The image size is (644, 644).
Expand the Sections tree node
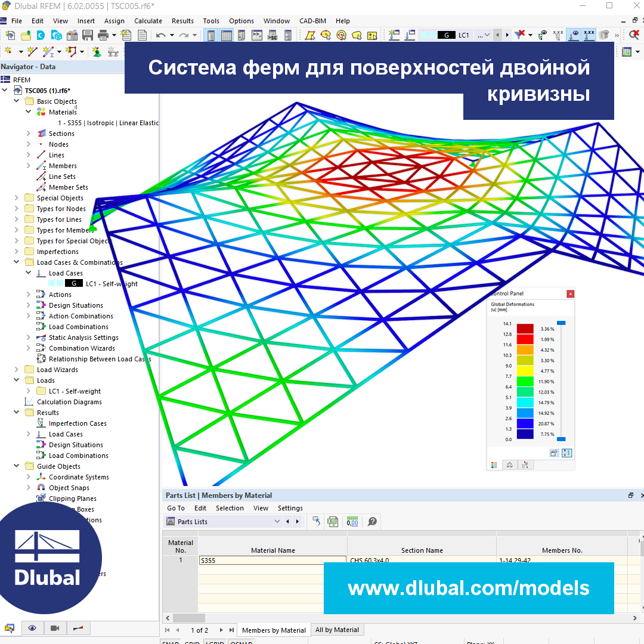pyautogui.click(x=29, y=134)
